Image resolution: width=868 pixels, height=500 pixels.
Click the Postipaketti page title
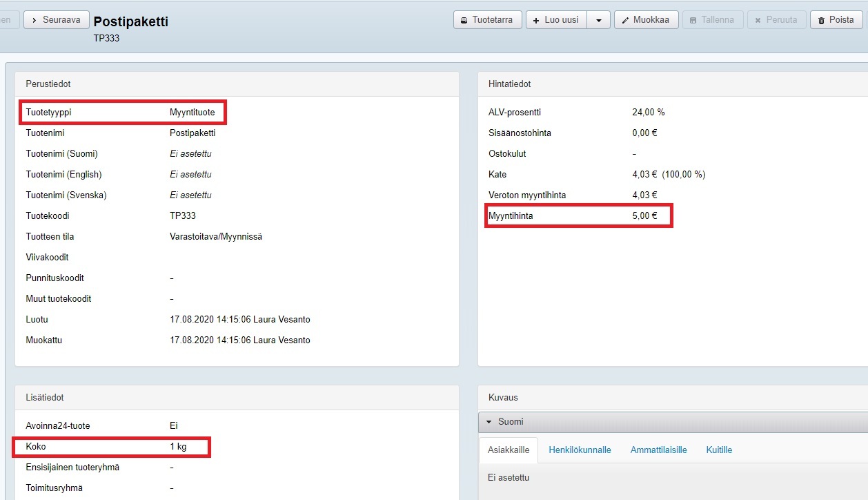coord(130,21)
